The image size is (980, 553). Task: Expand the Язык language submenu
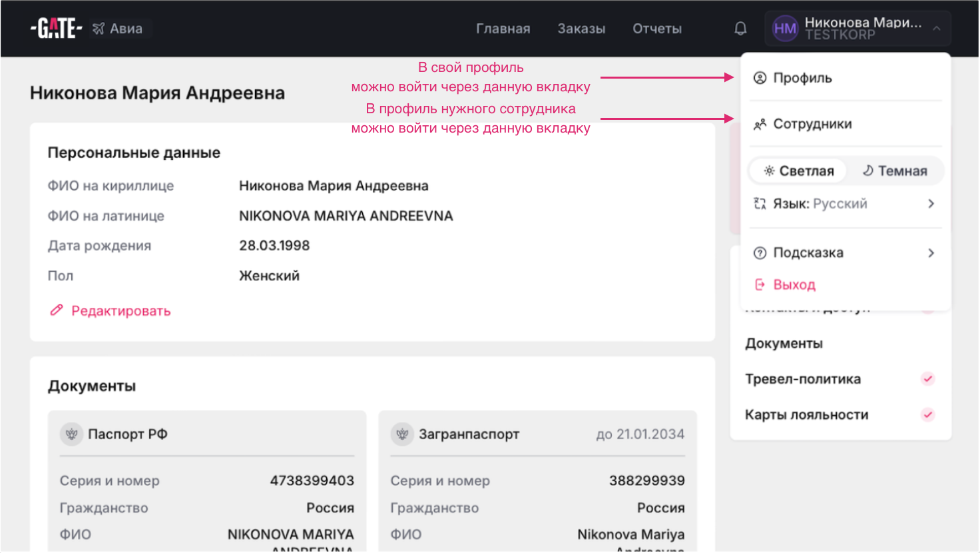(x=931, y=204)
